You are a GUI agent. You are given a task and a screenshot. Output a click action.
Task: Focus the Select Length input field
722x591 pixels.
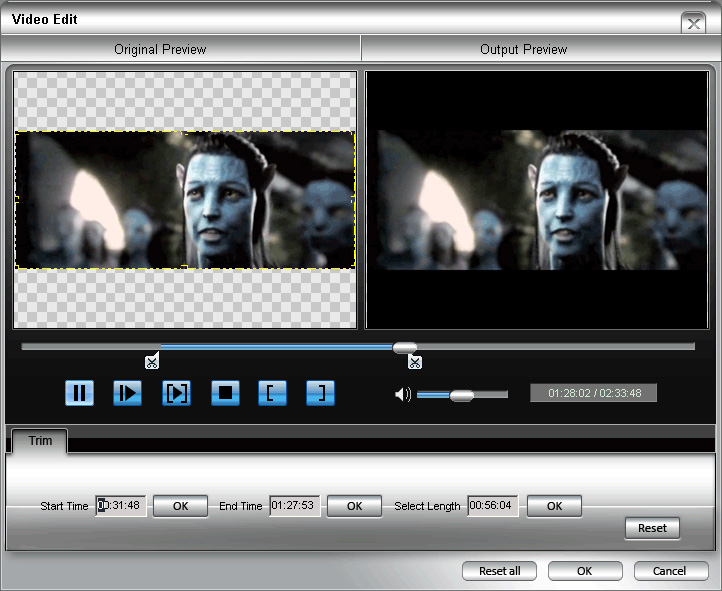[493, 506]
